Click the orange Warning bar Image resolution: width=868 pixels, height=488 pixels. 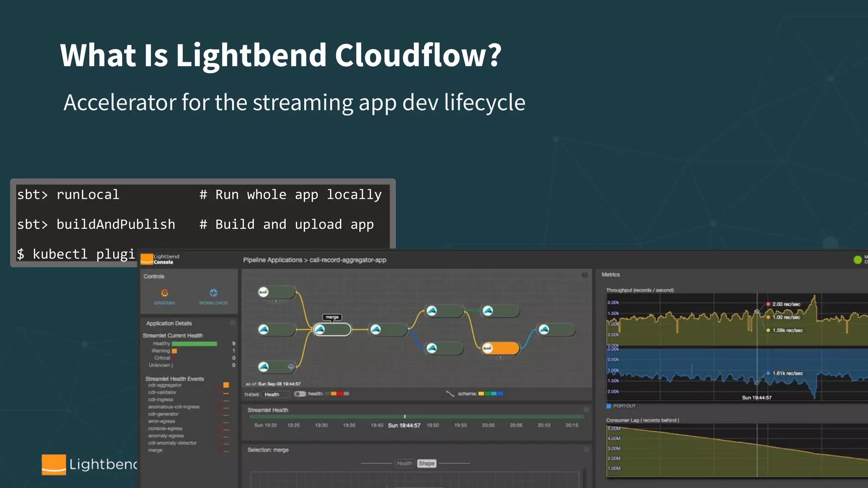pyautogui.click(x=174, y=351)
